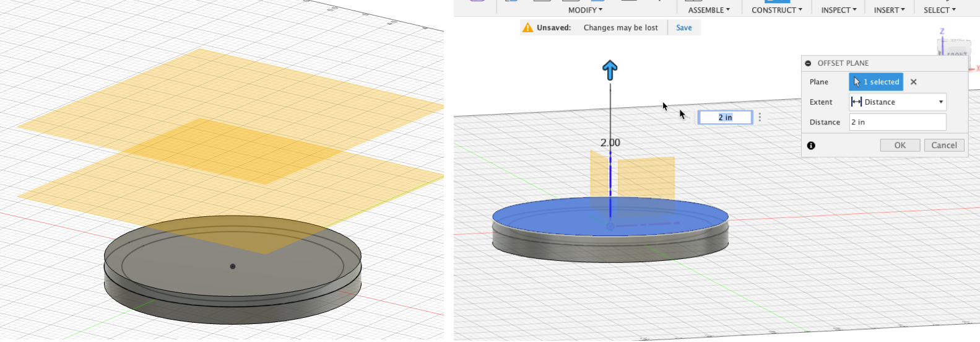Click the Distance field in the dialog
The height and width of the screenshot is (342, 980).
pyautogui.click(x=898, y=122)
